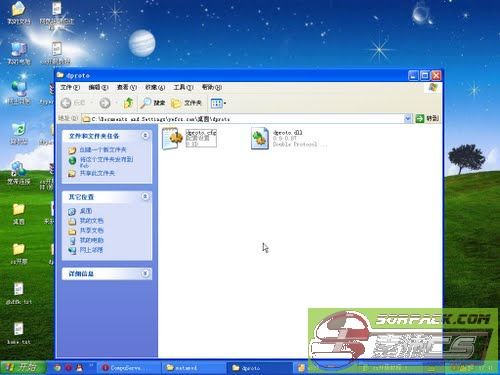The image size is (500, 375).
Task: Click the publish to Web globe icon
Action: [x=72, y=161]
